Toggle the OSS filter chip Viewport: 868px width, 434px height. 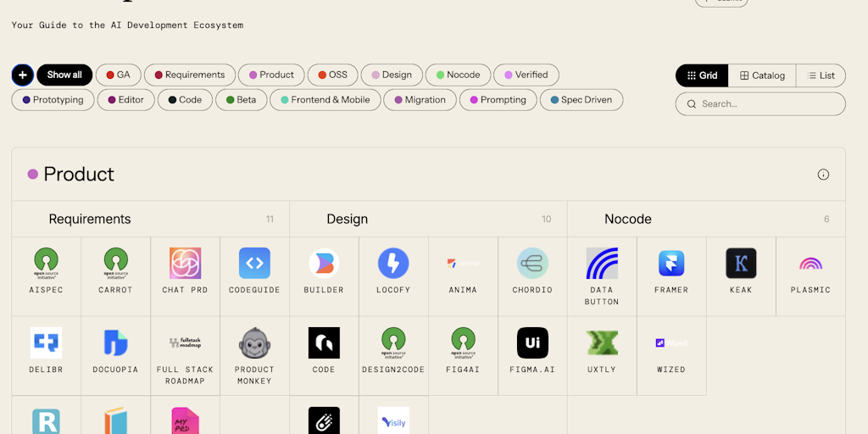pyautogui.click(x=332, y=75)
